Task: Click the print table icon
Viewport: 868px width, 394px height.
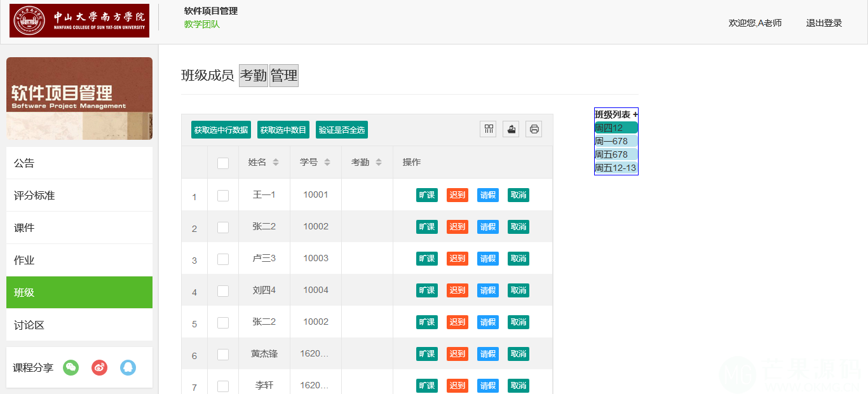Action: (x=534, y=129)
